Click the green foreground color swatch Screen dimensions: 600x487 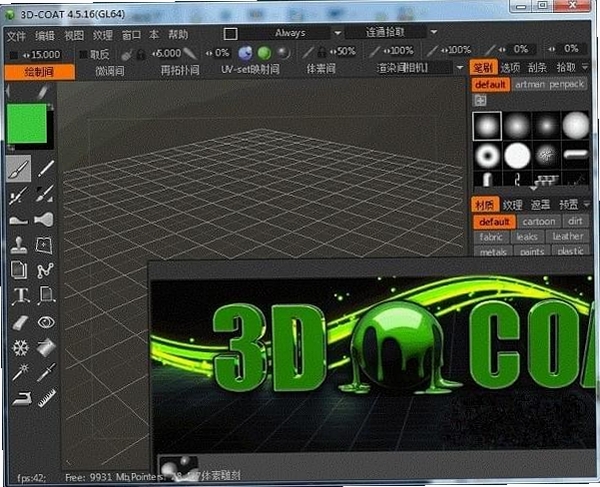(27, 124)
